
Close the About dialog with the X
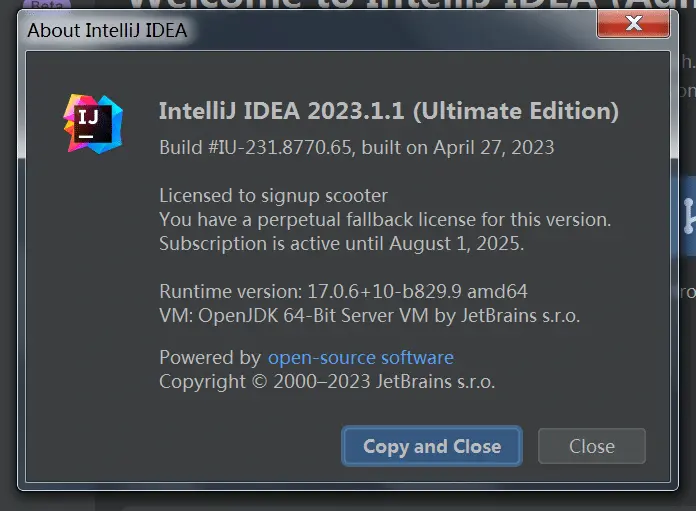tap(632, 22)
